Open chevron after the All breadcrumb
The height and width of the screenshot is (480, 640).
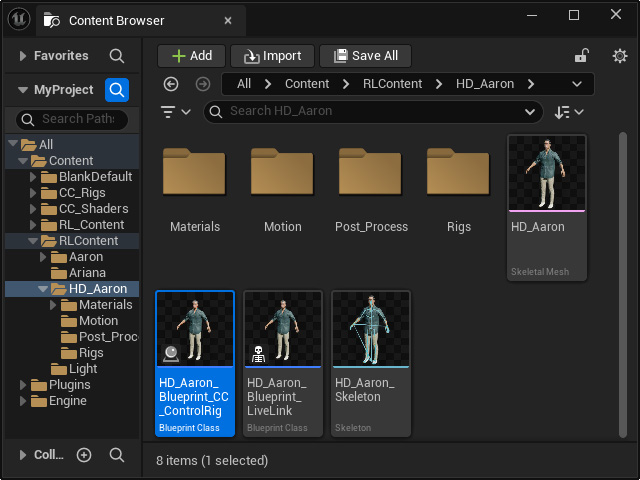click(x=268, y=84)
